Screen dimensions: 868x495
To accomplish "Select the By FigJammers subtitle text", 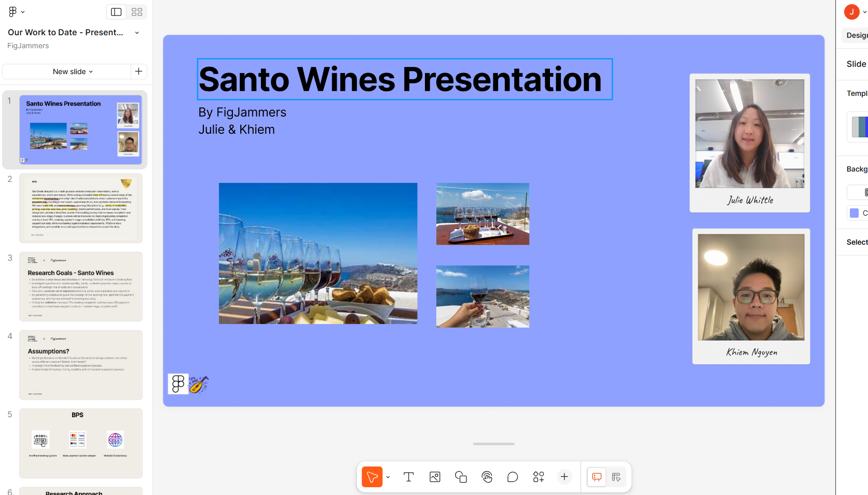I will (x=242, y=112).
